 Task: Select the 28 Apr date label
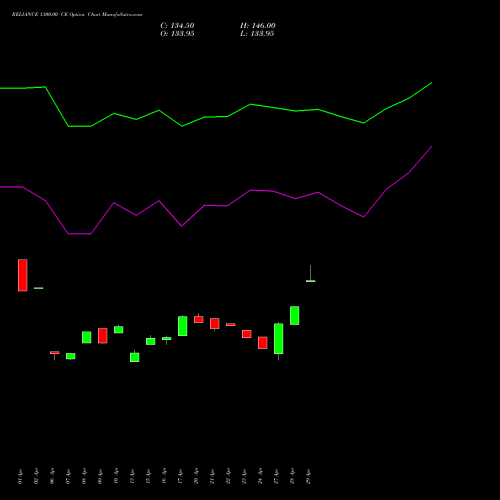[x=292, y=476]
